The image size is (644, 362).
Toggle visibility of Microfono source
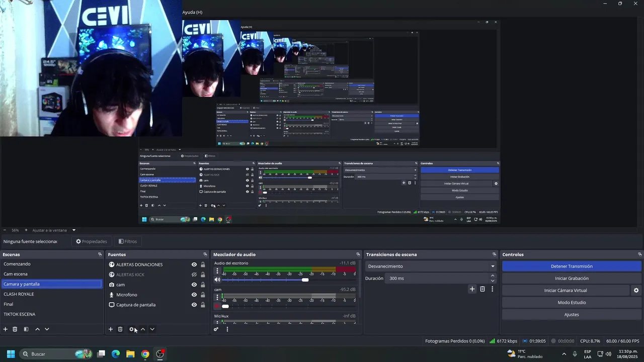pos(194,295)
